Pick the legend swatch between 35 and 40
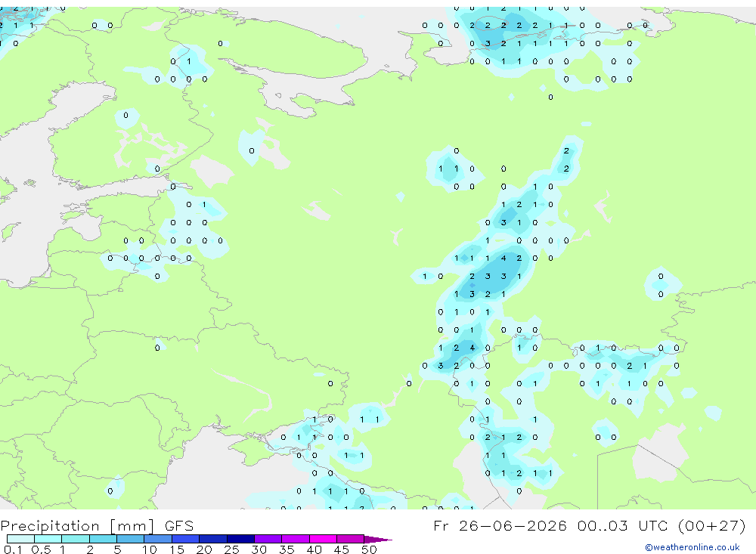Screen dimensions: 756x554 (x=296, y=539)
